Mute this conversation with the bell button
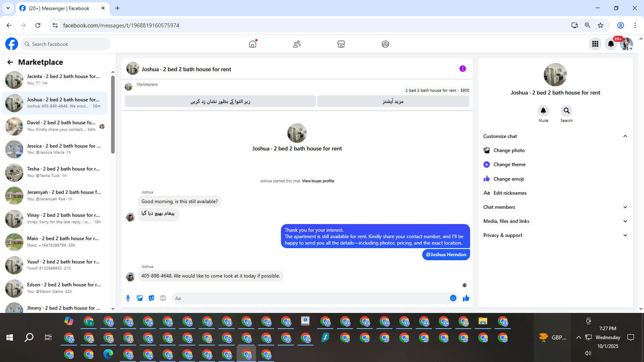Image resolution: width=644 pixels, height=362 pixels. (x=543, y=111)
